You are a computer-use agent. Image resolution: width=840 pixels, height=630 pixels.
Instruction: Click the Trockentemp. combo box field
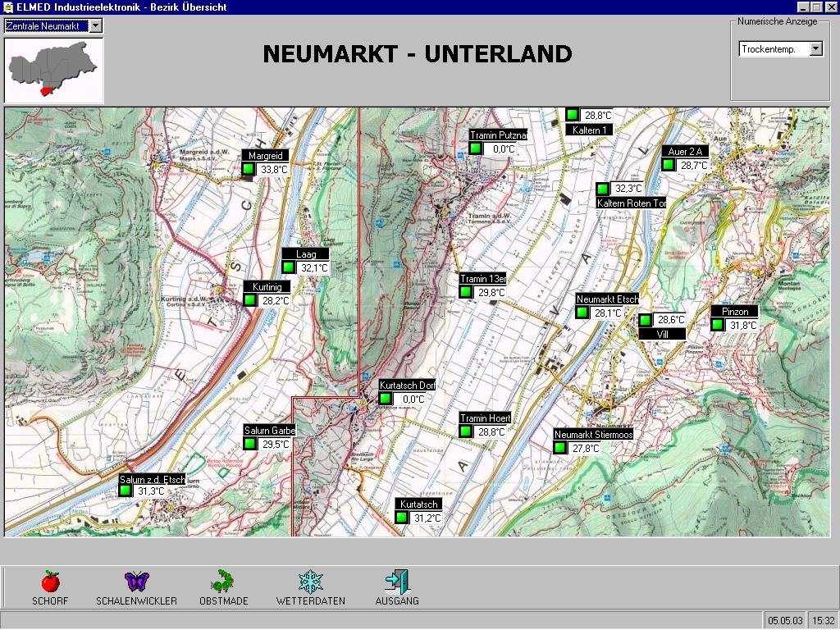tap(773, 49)
